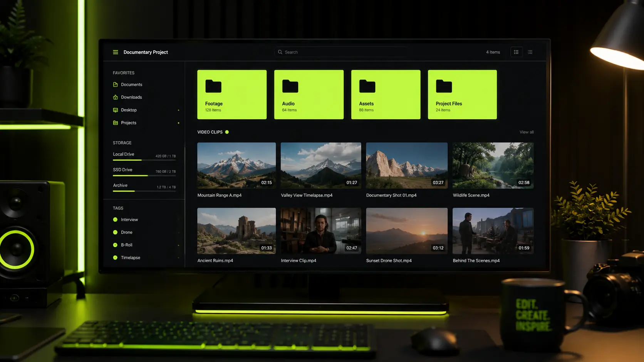Select the B-Roll tag
This screenshot has width=644, height=362.
tap(127, 245)
